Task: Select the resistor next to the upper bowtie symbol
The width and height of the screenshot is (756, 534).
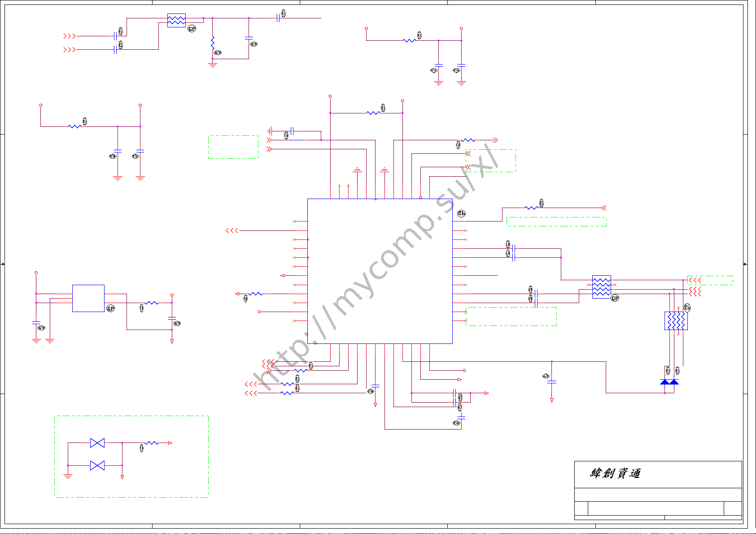Action: pyautogui.click(x=152, y=443)
